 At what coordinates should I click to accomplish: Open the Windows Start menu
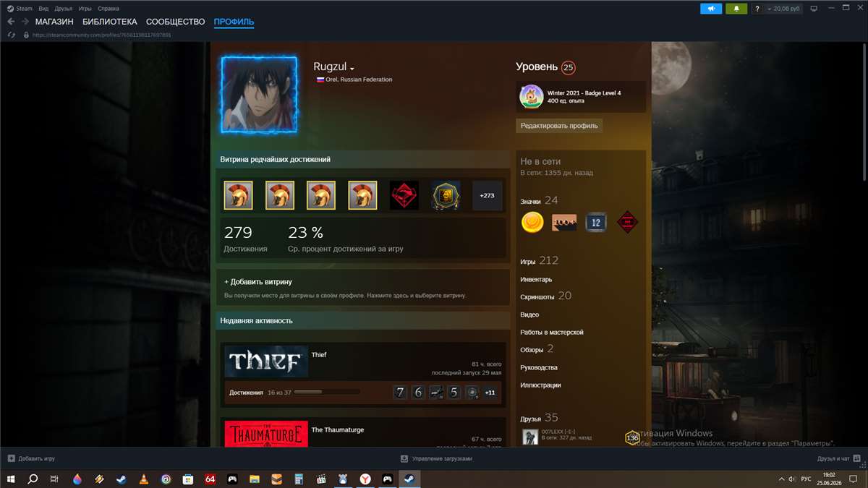(12, 479)
